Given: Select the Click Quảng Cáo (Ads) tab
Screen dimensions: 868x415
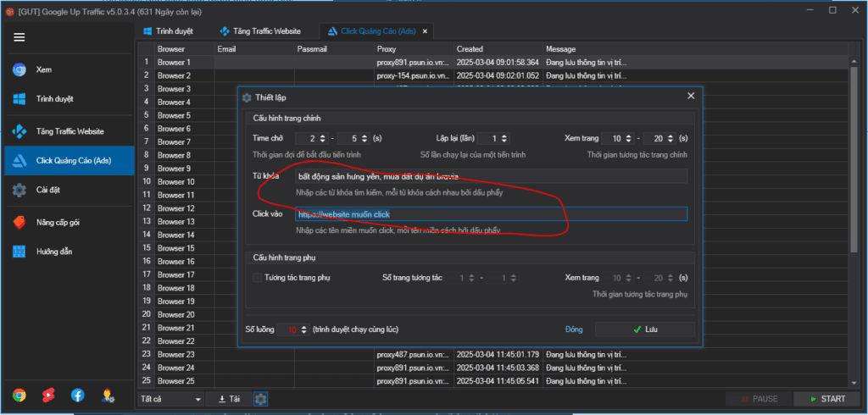Looking at the screenshot, I should tap(376, 31).
